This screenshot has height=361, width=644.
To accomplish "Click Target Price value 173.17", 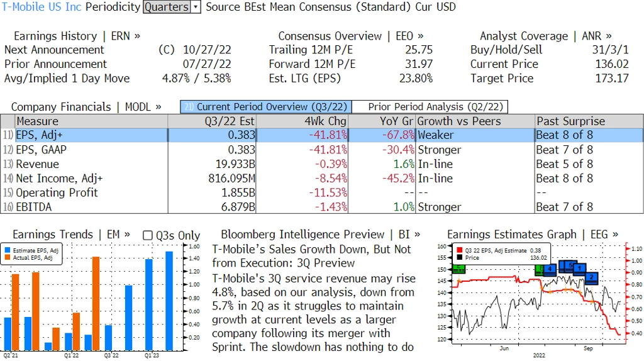I will pyautogui.click(x=612, y=79).
